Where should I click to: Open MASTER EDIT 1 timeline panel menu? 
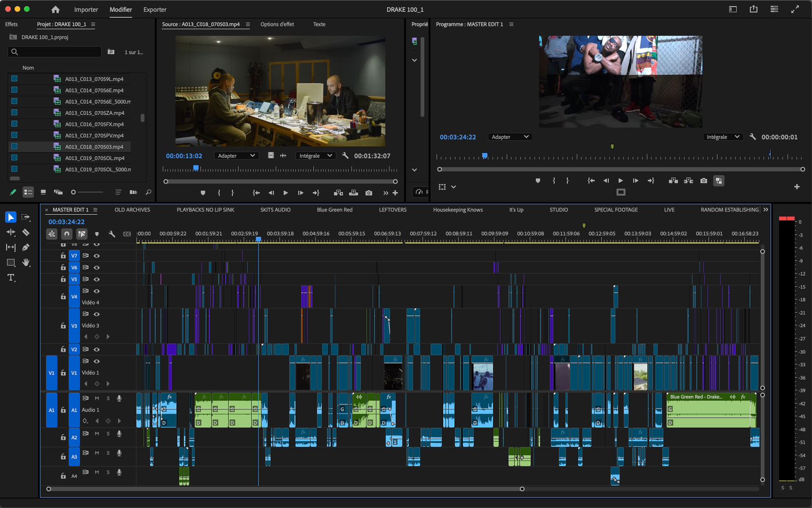[95, 210]
